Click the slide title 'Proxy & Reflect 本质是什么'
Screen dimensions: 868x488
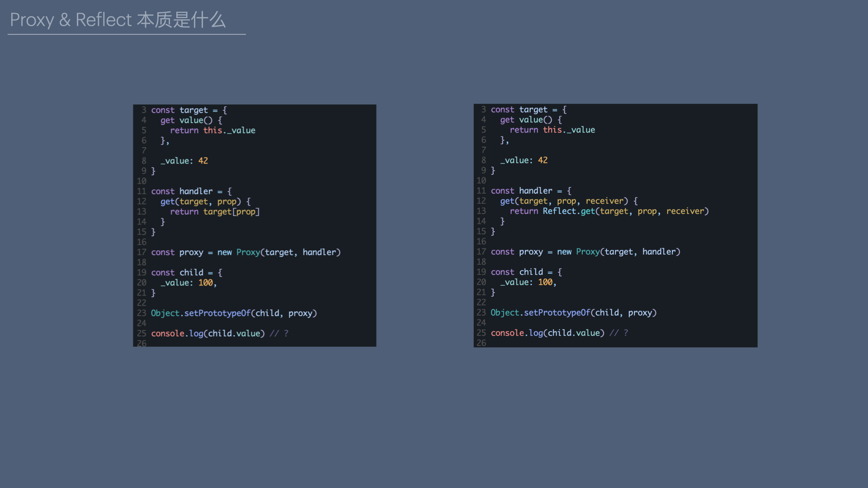(118, 20)
